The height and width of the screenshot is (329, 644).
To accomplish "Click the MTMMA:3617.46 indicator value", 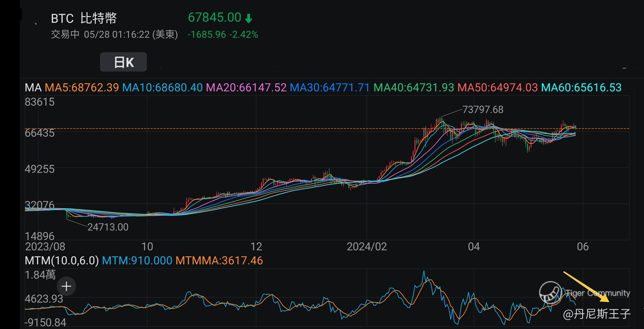I will pyautogui.click(x=219, y=261).
